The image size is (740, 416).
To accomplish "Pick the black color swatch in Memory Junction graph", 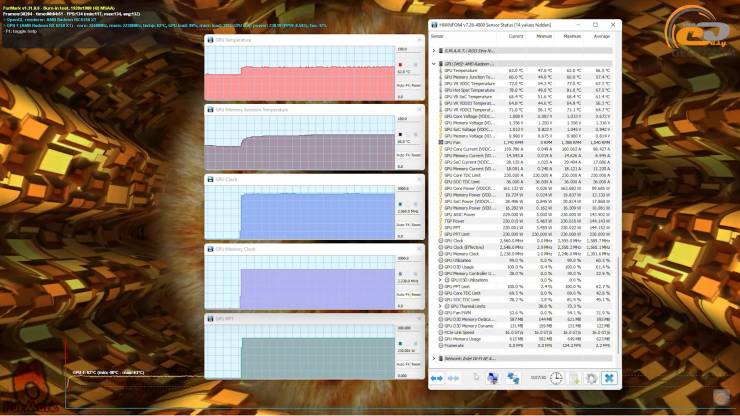I will (400, 134).
